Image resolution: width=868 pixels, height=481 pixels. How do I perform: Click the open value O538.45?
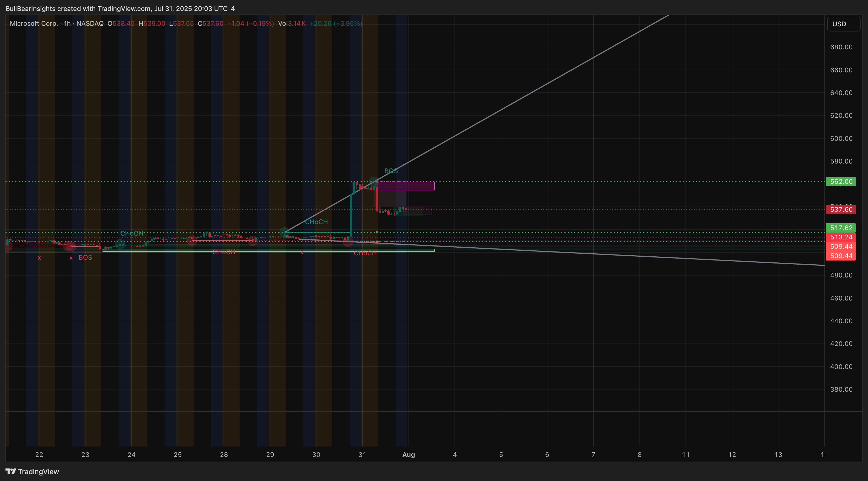[121, 23]
